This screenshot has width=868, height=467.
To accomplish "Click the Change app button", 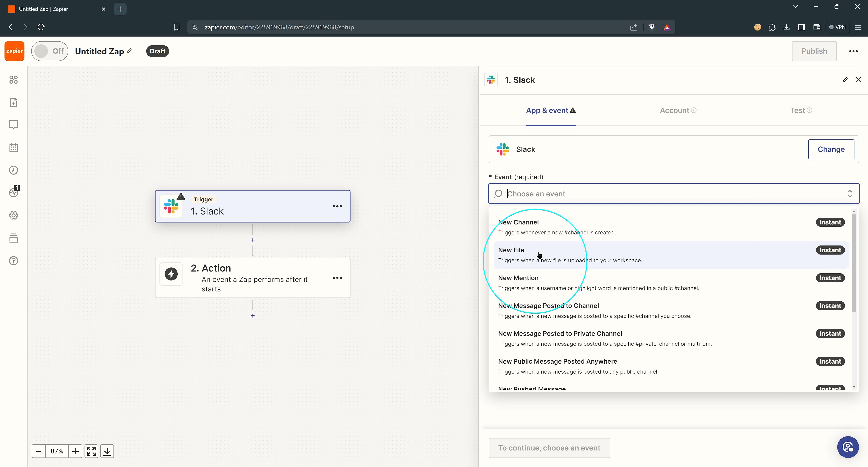I will [831, 149].
